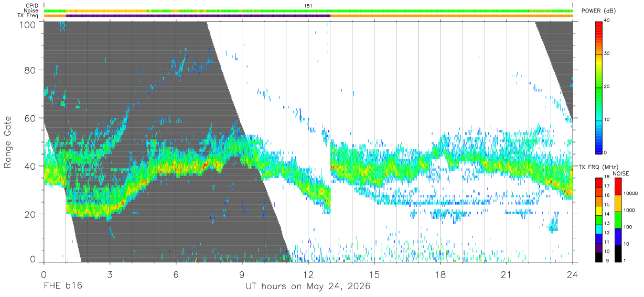Click the '100' tick on the Range Gate axis

click(x=27, y=25)
